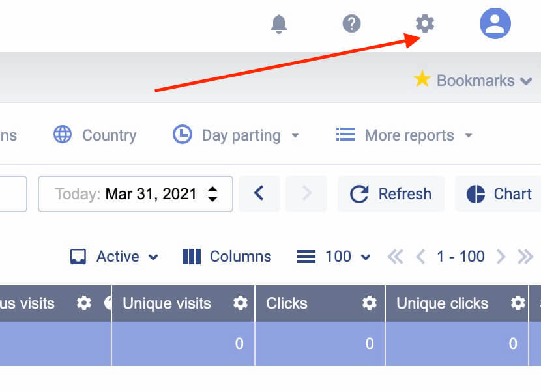Go to the next results page
541x392 pixels.
click(x=501, y=257)
